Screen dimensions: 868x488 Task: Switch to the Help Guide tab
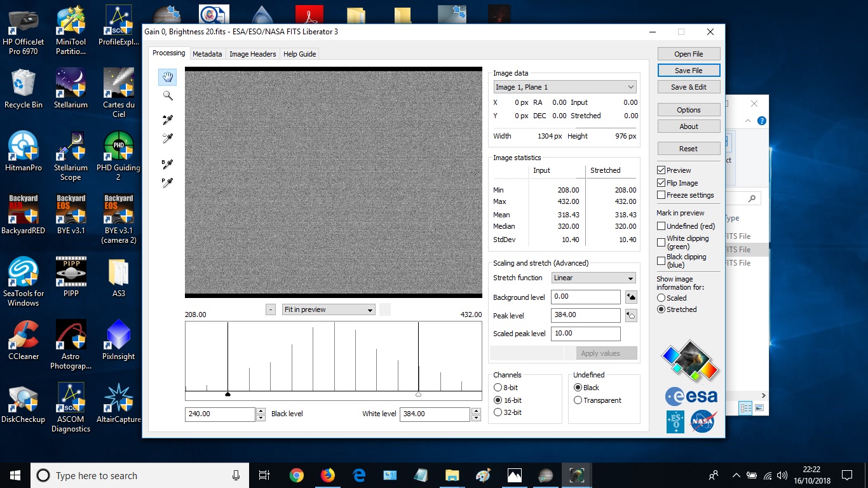pyautogui.click(x=299, y=54)
